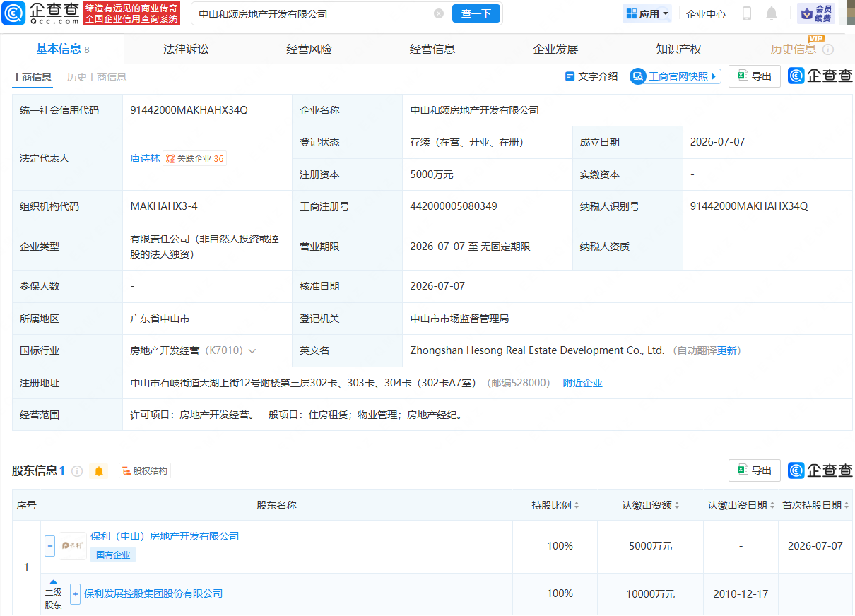Open notifications bell in the top bar
The height and width of the screenshot is (616, 855).
(x=772, y=13)
